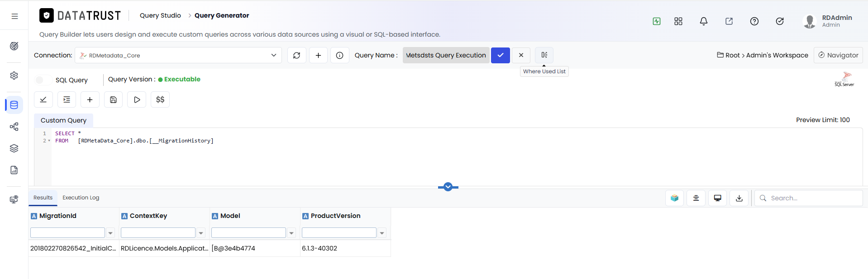
Task: Run the query with the play button
Action: pyautogui.click(x=137, y=99)
